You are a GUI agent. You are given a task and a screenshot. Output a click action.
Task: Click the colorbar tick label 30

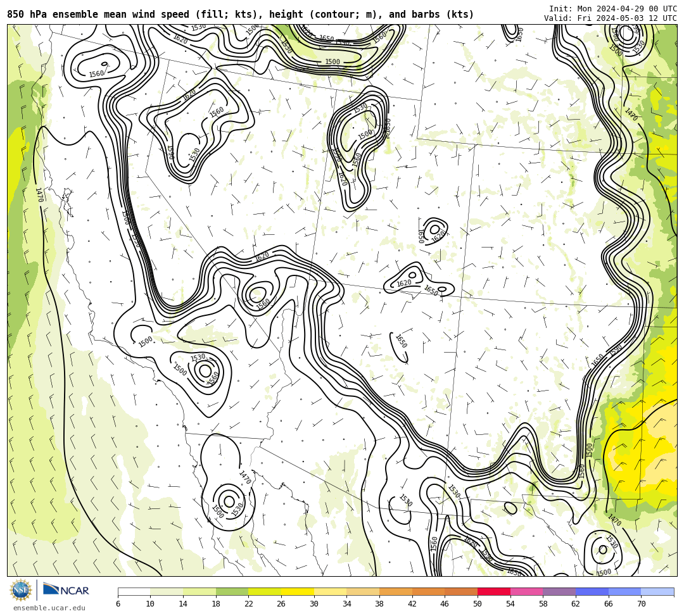314,604
